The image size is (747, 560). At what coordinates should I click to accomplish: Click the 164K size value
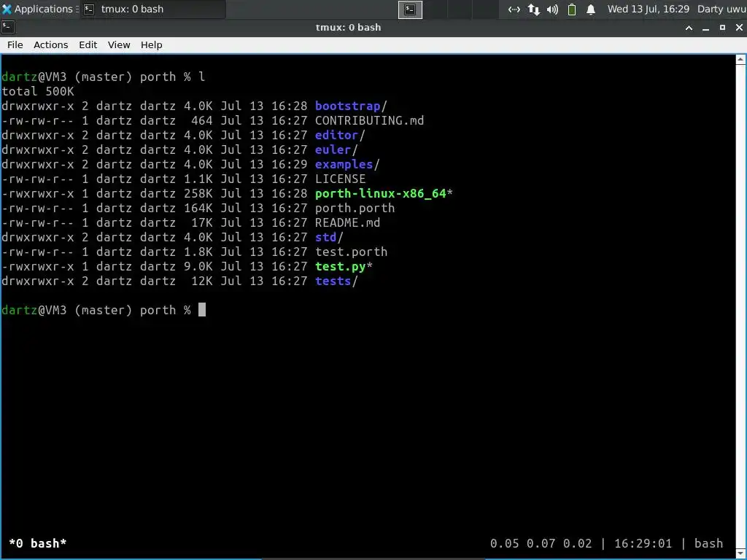[x=198, y=208]
